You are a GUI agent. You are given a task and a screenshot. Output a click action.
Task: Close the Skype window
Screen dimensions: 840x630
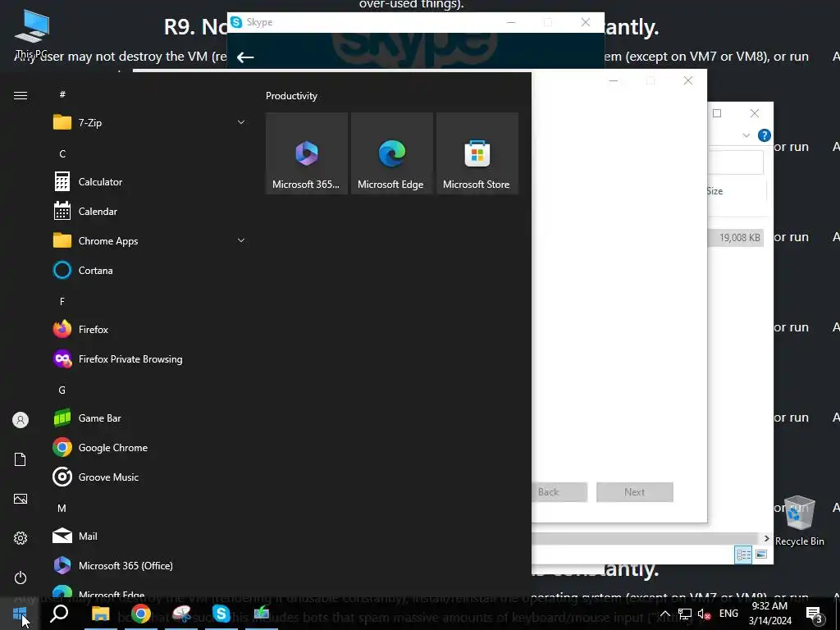[586, 22]
